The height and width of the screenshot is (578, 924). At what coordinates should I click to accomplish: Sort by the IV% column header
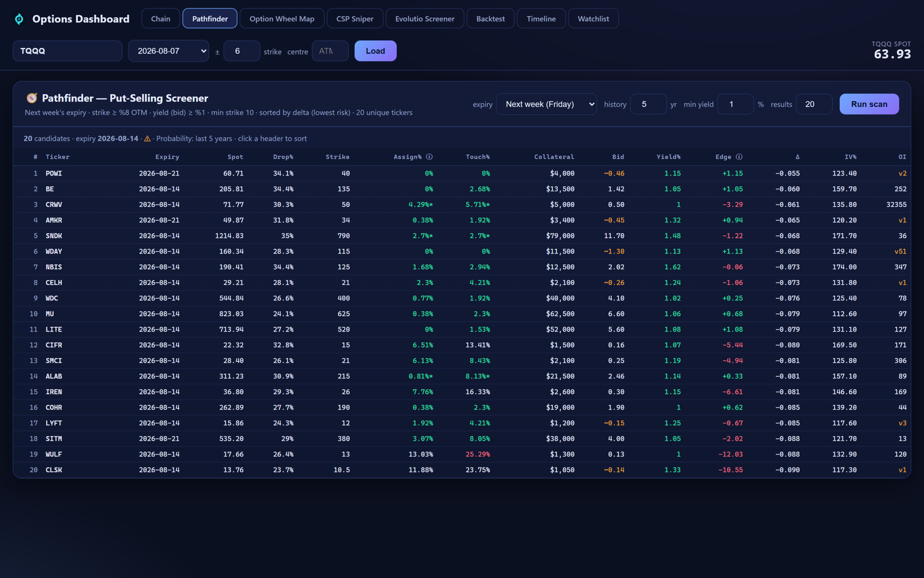[x=850, y=157]
